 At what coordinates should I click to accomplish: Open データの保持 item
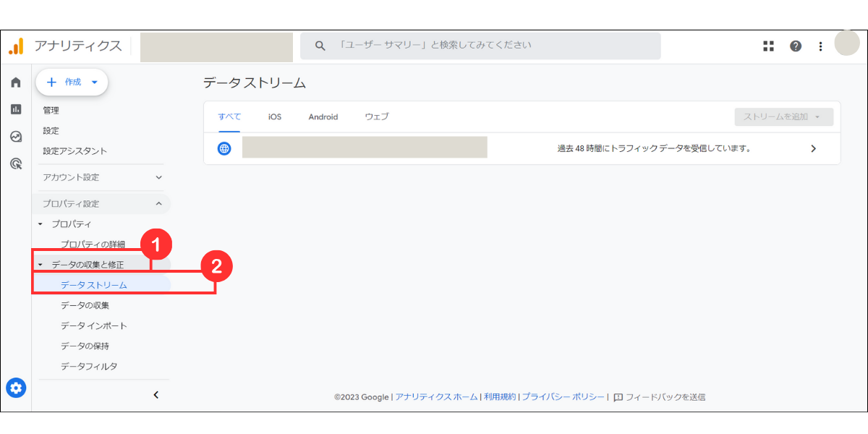[85, 346]
